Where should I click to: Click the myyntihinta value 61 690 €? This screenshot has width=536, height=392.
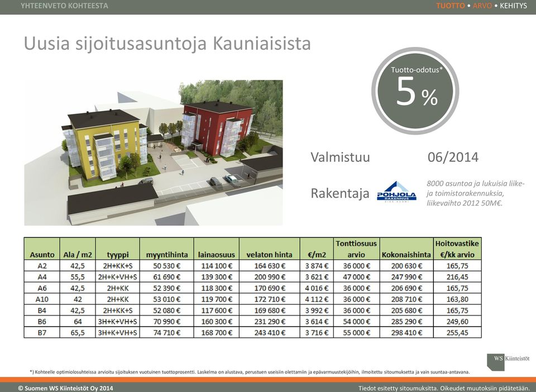click(167, 277)
